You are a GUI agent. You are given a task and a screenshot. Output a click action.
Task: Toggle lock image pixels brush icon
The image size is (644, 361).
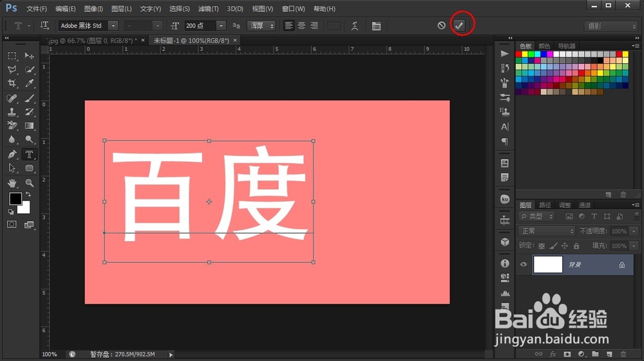(x=553, y=246)
